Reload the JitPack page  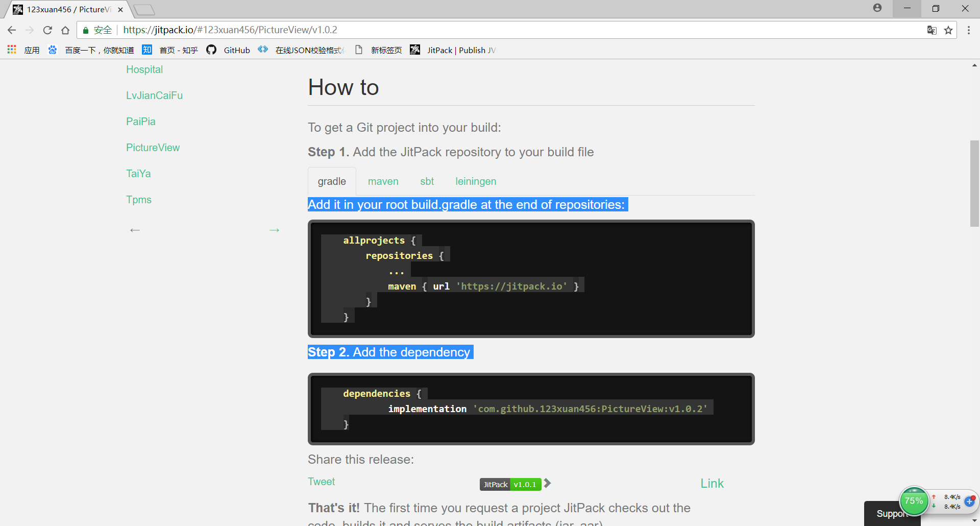(47, 30)
